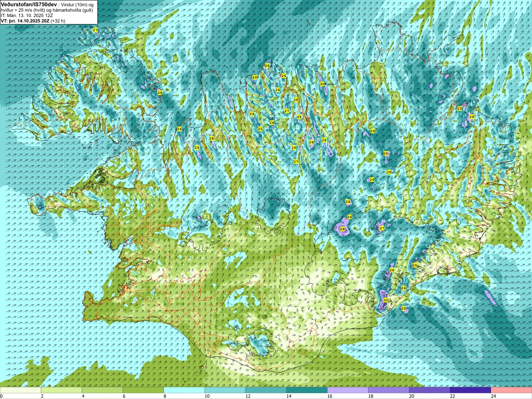Screen dimensions: 532x399
Task: Click the pale yellow 0–2 legend swatch
Action: pyautogui.click(x=20, y=390)
